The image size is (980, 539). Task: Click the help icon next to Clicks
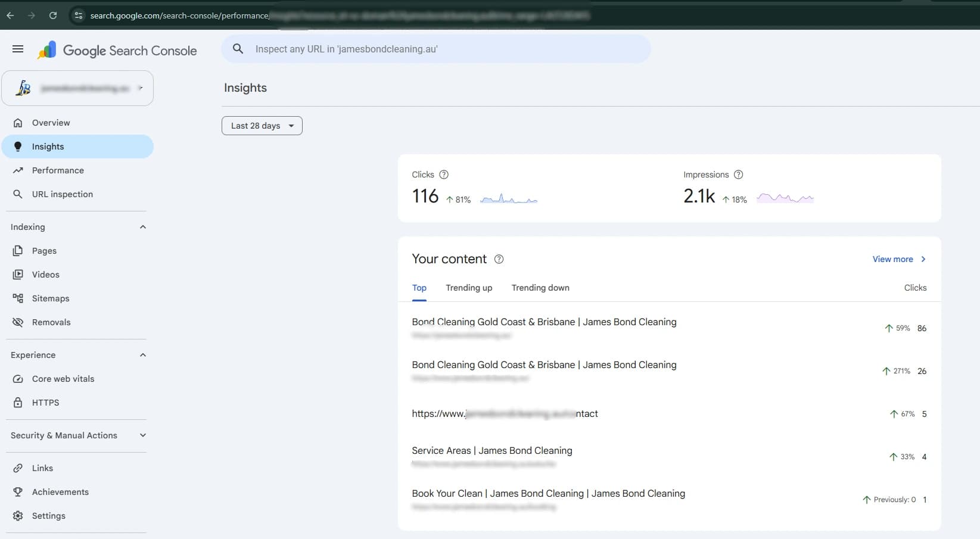tap(444, 175)
